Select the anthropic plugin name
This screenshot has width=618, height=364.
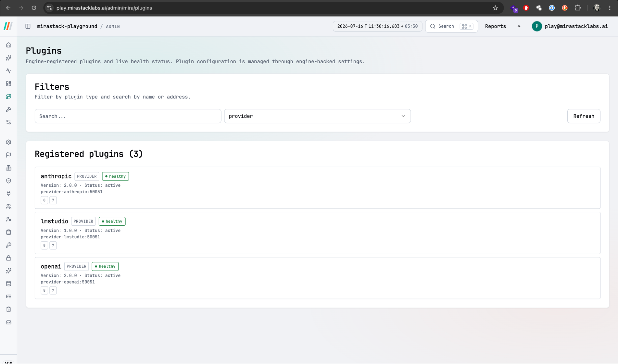tap(56, 176)
